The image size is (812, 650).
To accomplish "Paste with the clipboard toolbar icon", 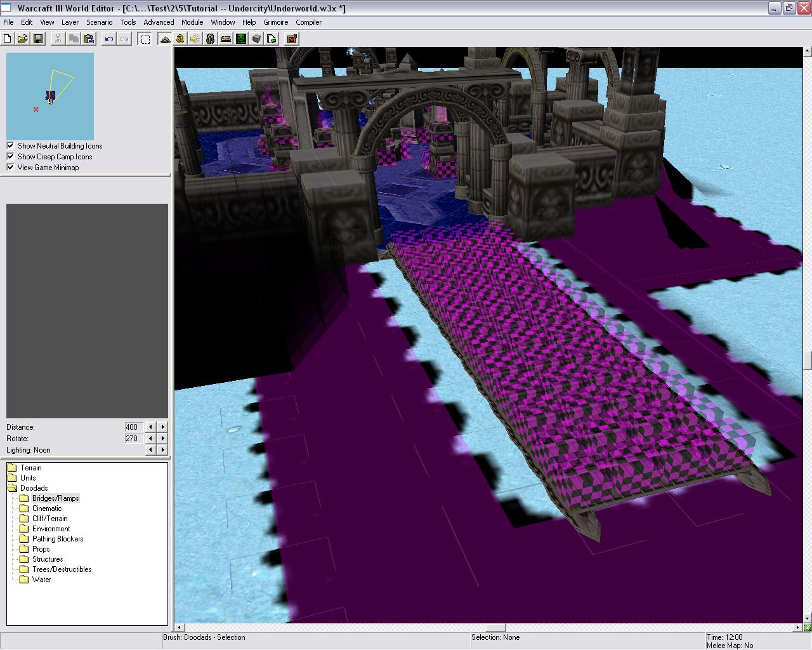I will pyautogui.click(x=88, y=39).
